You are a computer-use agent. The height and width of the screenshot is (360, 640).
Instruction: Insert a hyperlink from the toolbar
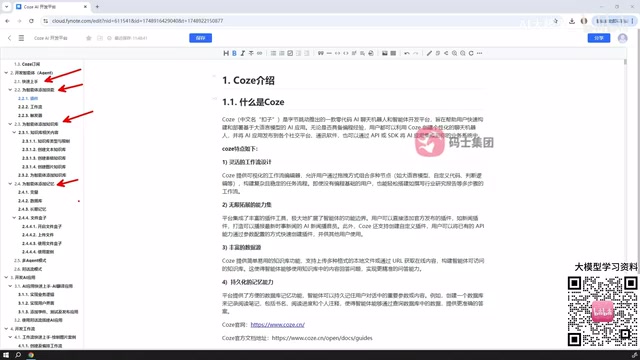pyautogui.click(x=259, y=53)
